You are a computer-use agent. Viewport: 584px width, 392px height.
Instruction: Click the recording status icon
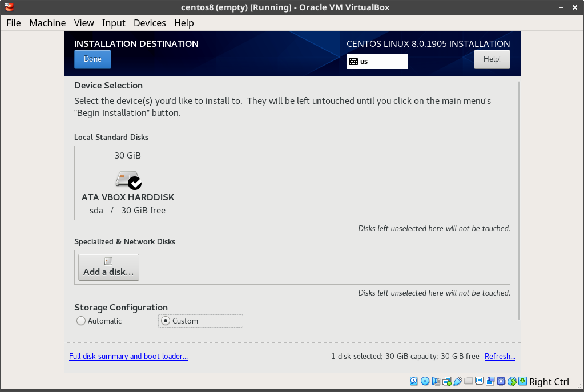tap(490, 381)
